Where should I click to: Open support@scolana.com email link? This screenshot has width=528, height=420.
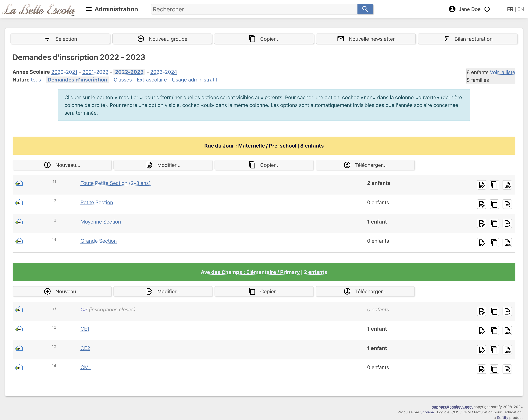pyautogui.click(x=452, y=407)
